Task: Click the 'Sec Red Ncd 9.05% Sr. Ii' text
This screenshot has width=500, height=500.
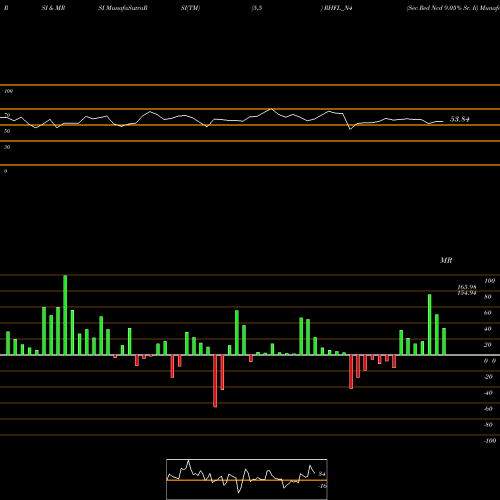Action: [442, 8]
